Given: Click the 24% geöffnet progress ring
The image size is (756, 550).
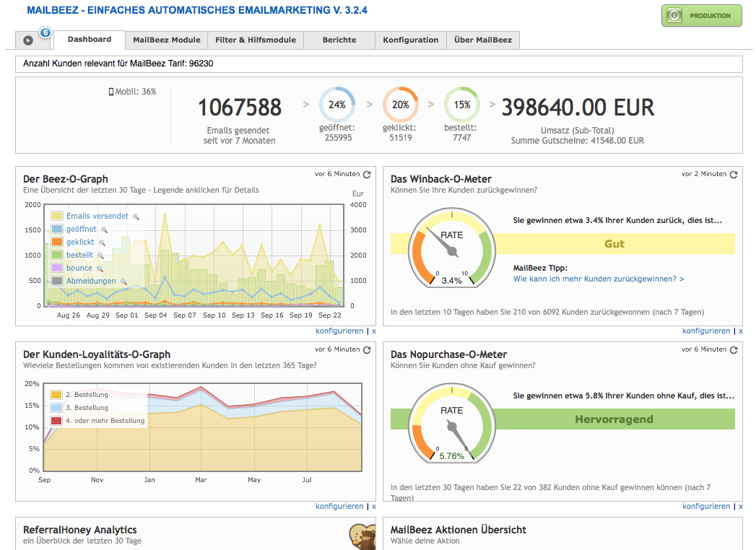Looking at the screenshot, I should pos(337,105).
